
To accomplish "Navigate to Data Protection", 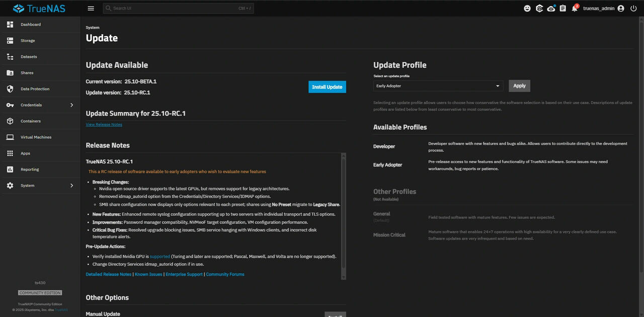I will click(x=35, y=89).
